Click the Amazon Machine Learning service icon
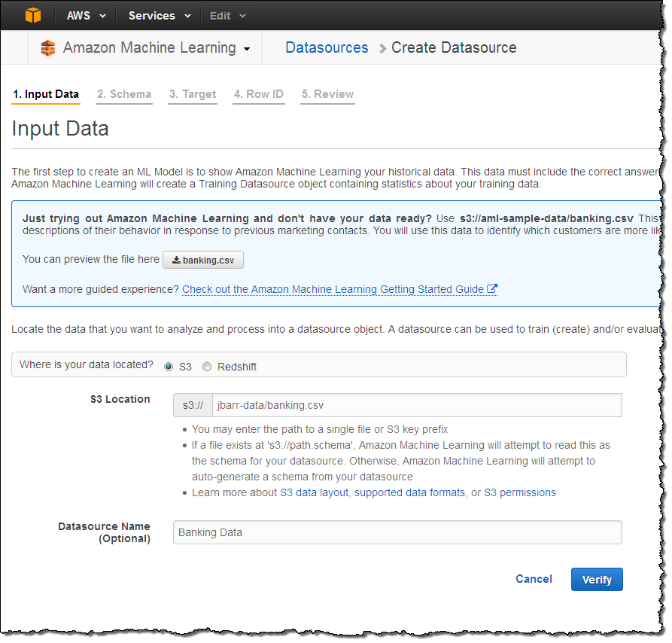672x643 pixels. (x=48, y=48)
